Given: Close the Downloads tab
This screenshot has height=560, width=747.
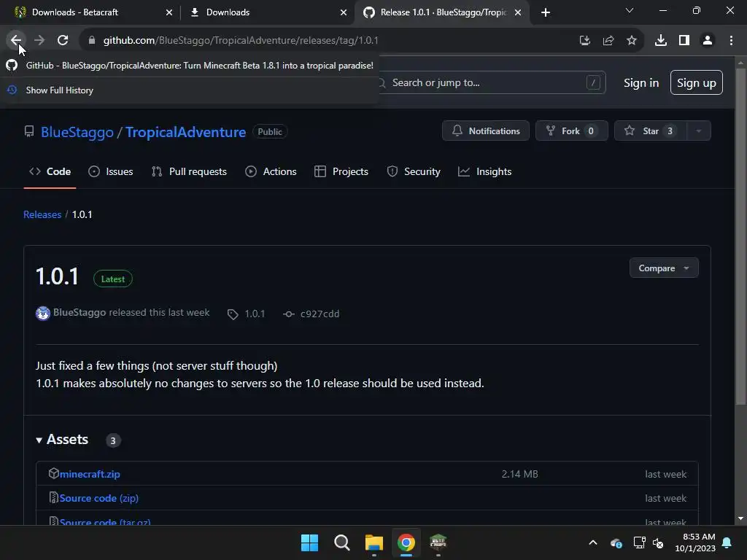Looking at the screenshot, I should (343, 12).
